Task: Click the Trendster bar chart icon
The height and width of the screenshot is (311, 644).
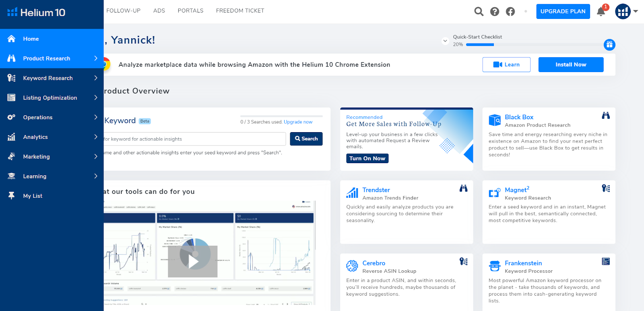Action: [x=352, y=193]
